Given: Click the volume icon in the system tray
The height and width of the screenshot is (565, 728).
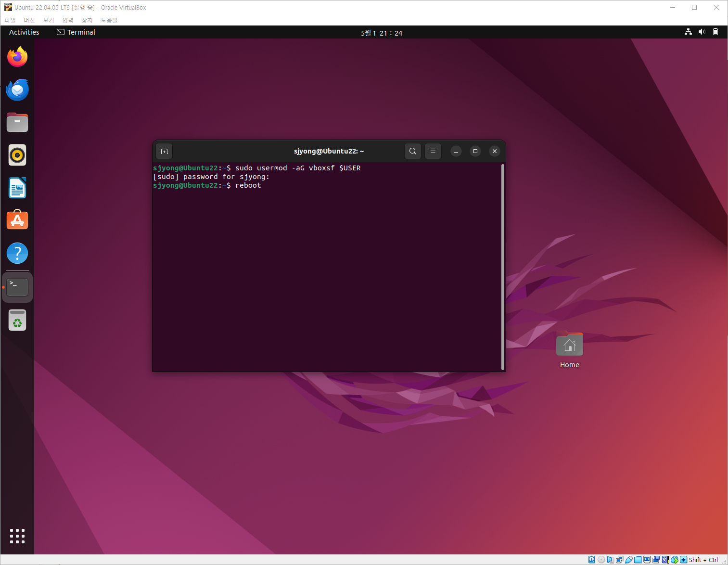Looking at the screenshot, I should click(702, 32).
